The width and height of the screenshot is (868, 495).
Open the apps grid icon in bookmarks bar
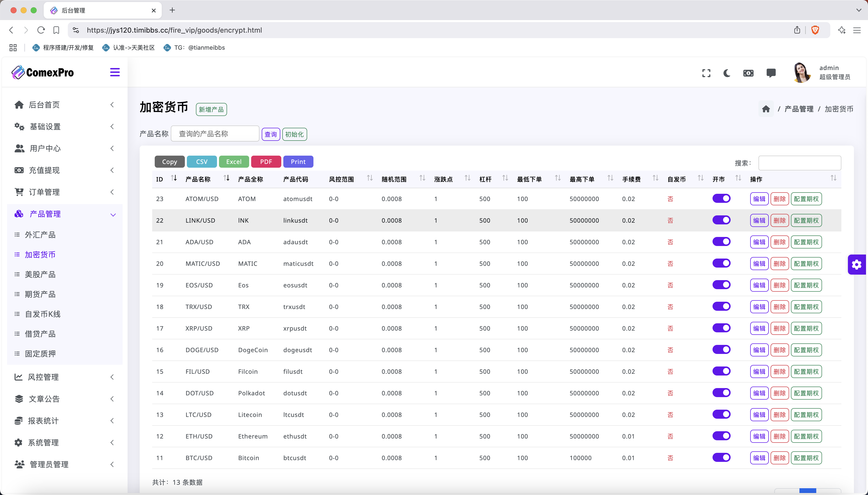point(13,48)
